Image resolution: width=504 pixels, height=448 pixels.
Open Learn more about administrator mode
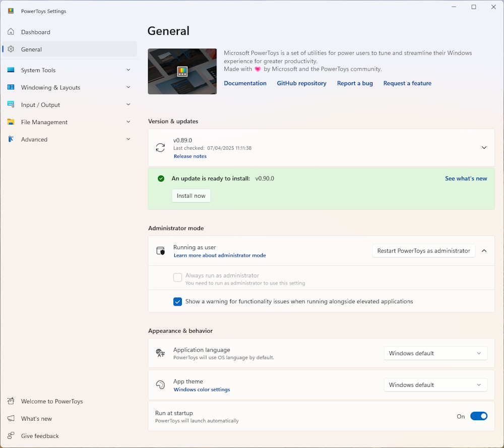[x=220, y=256]
